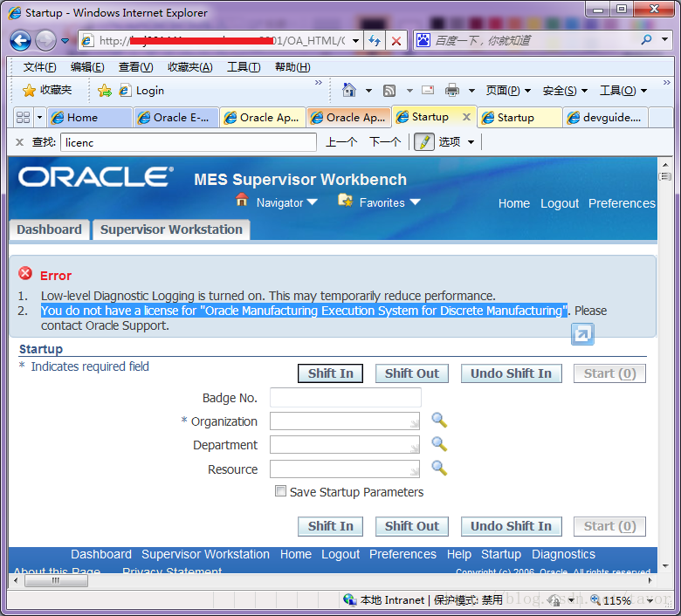Click the Quick Tabs grid icon
The image size is (681, 616).
point(23,117)
